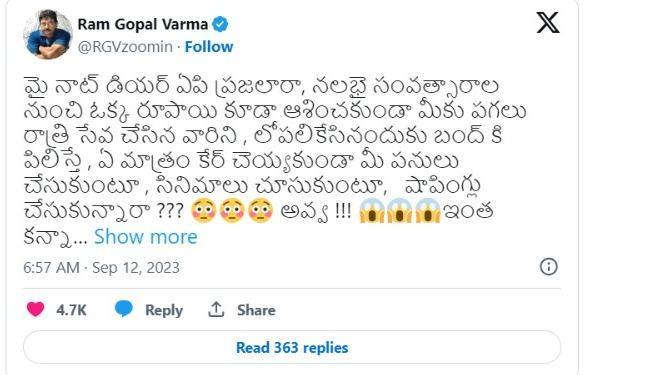
Task: Open Ram Gopal Varma's profile picture
Action: tap(48, 34)
